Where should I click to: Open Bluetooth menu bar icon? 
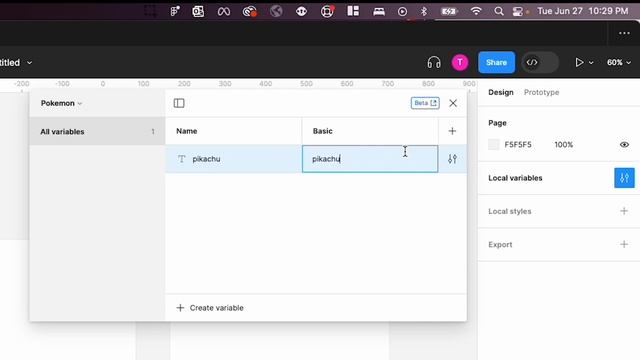click(424, 11)
